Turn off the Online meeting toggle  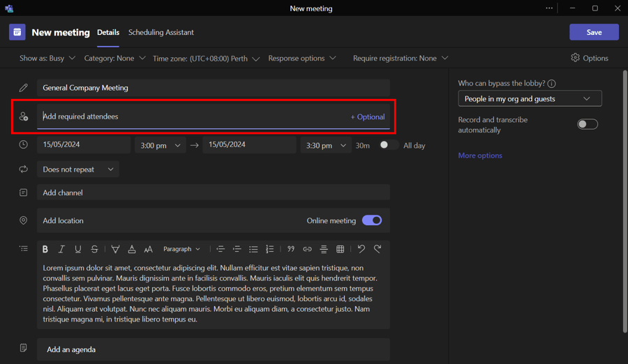(372, 220)
